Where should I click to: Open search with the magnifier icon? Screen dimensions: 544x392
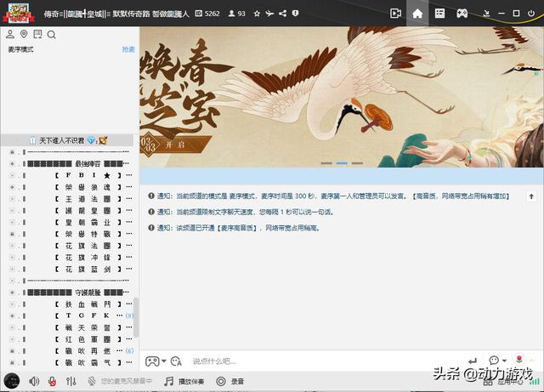[51, 34]
